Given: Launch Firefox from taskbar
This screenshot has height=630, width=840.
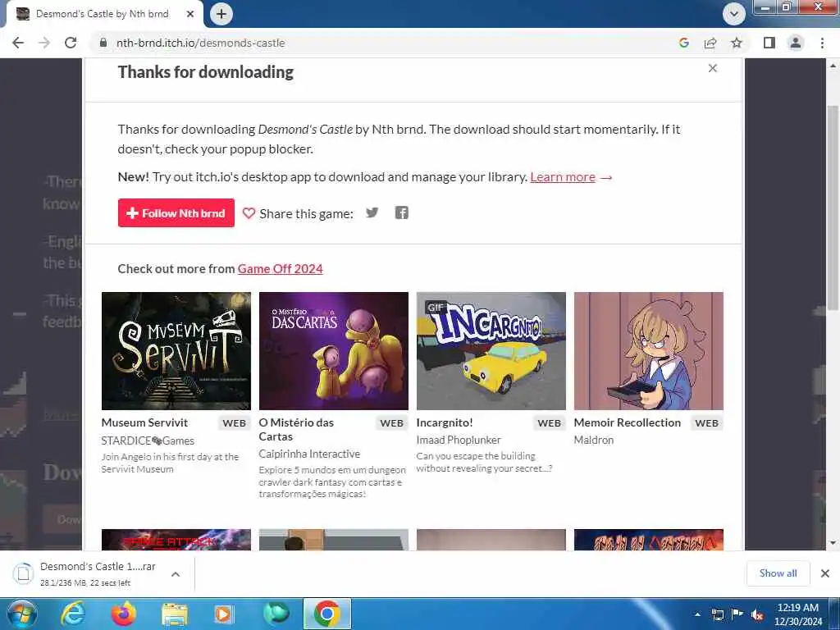Looking at the screenshot, I should (x=123, y=614).
